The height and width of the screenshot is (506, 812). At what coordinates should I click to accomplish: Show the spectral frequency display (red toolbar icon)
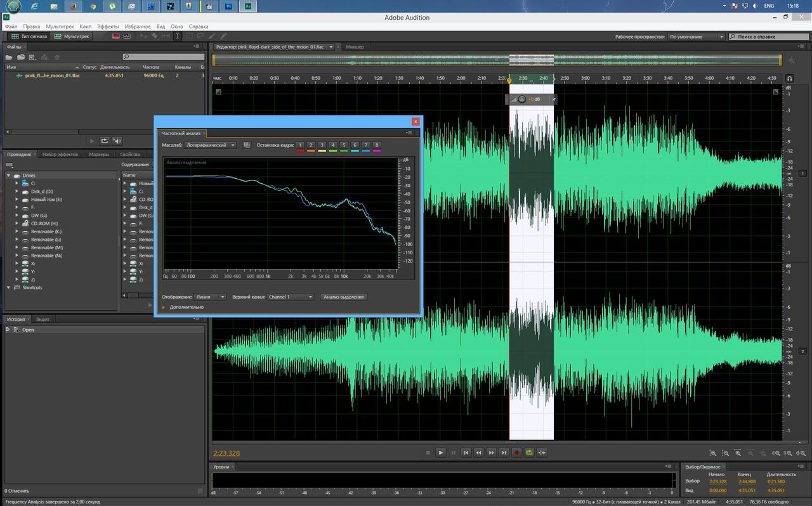[x=116, y=36]
